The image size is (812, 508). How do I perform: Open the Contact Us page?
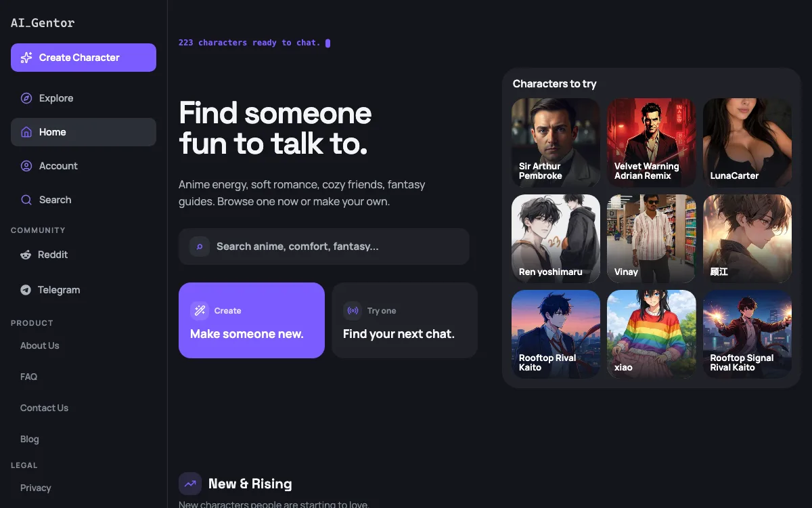point(44,408)
